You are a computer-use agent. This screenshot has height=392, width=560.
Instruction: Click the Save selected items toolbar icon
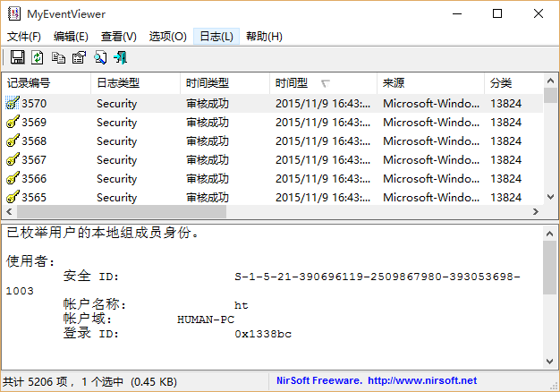[x=17, y=58]
